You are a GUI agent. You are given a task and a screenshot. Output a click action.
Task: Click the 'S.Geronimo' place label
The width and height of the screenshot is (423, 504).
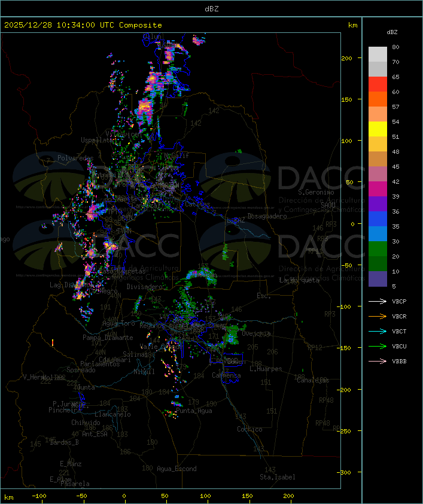[316, 192]
